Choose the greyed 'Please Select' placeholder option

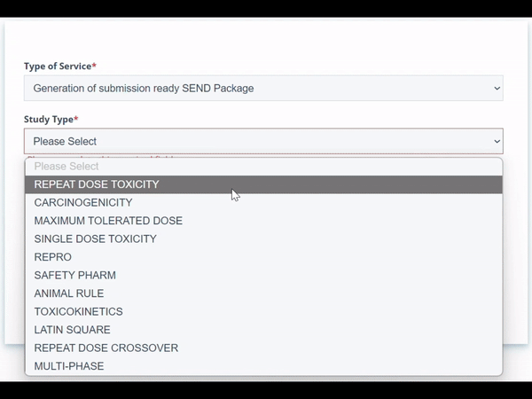click(66, 167)
